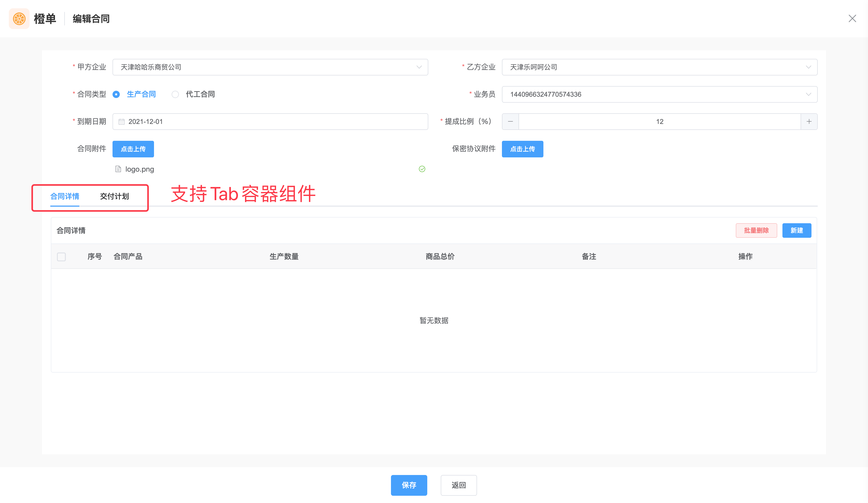Close the 编辑合同 dialog with X icon
This screenshot has height=503, width=868.
[x=852, y=19]
